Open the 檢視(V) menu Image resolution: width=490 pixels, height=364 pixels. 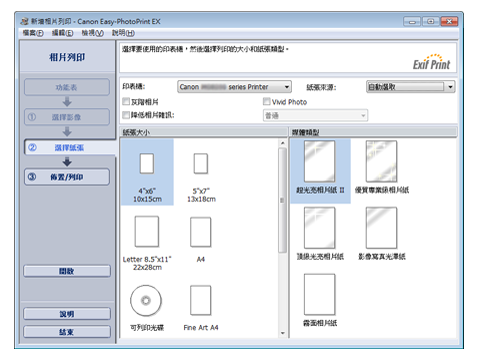(x=93, y=33)
